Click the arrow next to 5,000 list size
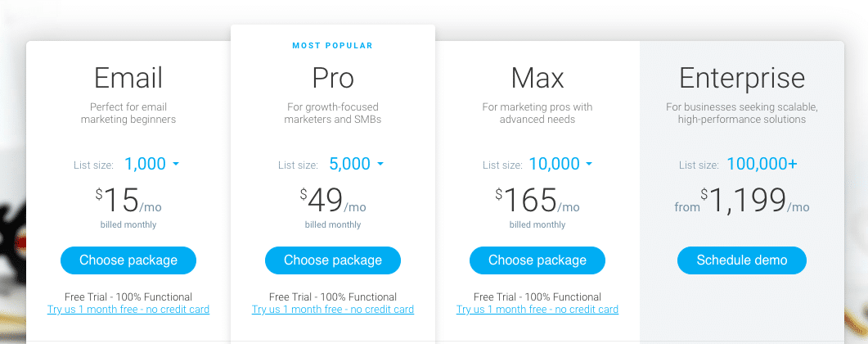Image resolution: width=868 pixels, height=344 pixels. (380, 164)
